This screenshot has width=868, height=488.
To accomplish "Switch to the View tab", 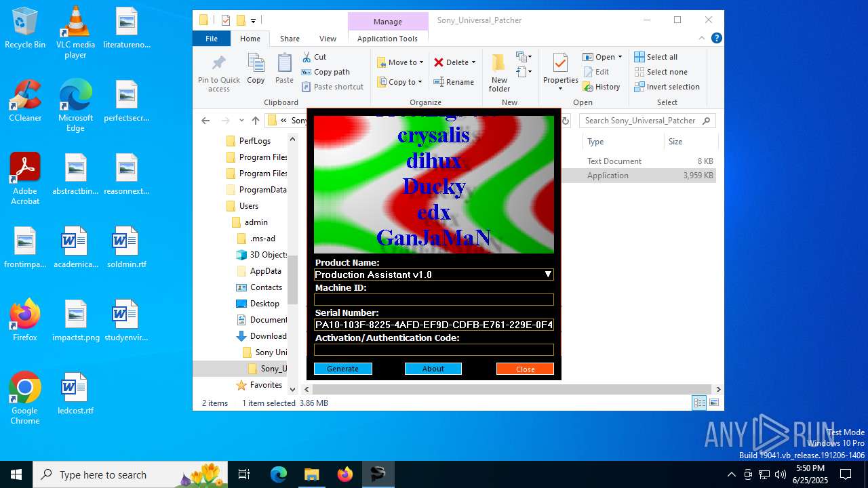I will pos(328,39).
